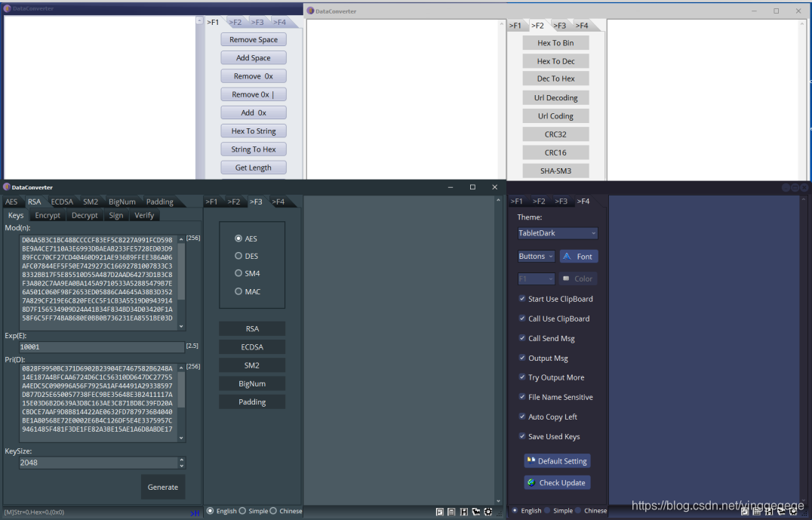The width and height of the screenshot is (812, 520).
Task: Disable the Output Msg checkbox
Action: [522, 358]
